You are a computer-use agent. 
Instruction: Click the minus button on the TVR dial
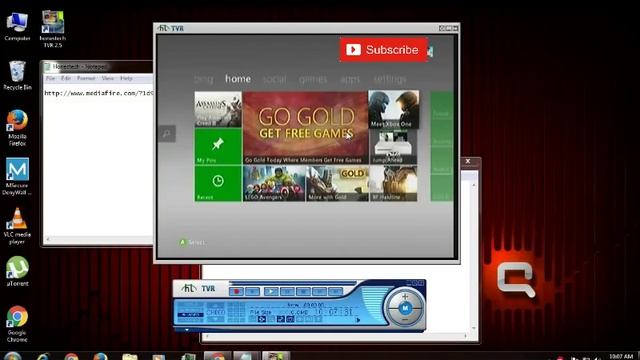click(x=405, y=320)
